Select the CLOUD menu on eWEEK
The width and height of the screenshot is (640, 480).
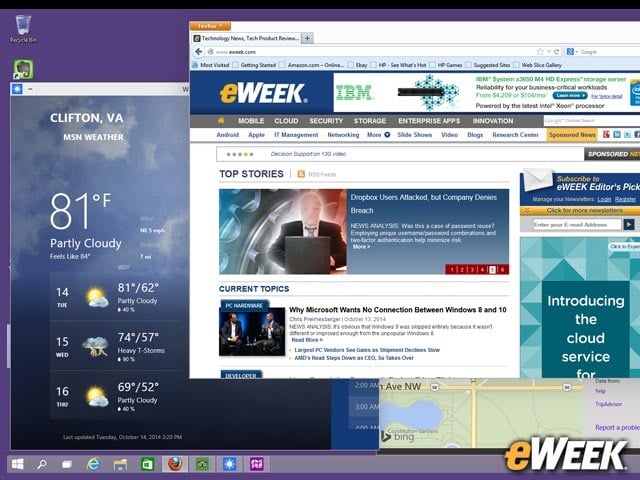[x=286, y=121]
